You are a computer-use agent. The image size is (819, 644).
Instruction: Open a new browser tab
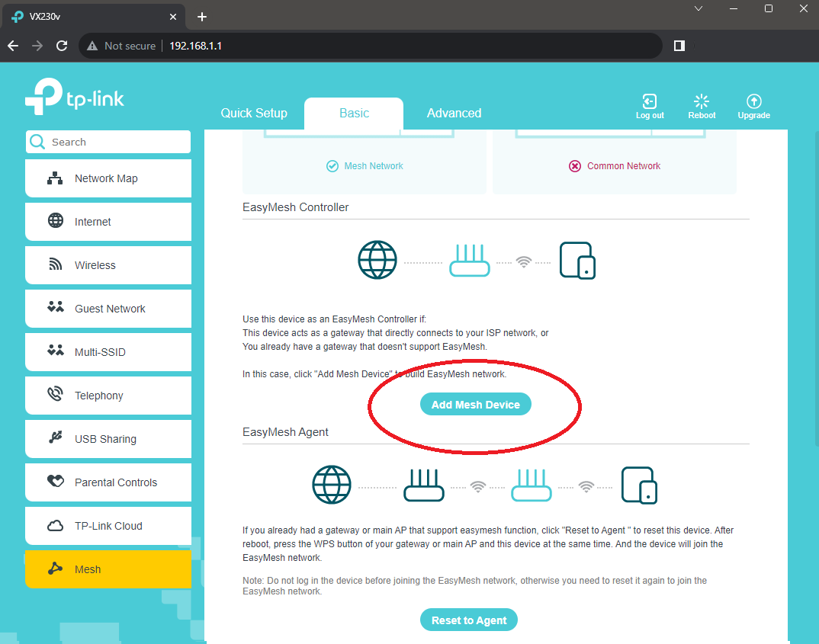click(x=202, y=17)
